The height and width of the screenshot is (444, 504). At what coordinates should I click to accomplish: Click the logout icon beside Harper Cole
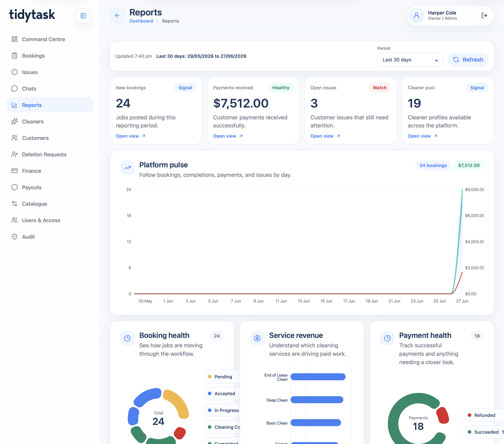point(484,16)
